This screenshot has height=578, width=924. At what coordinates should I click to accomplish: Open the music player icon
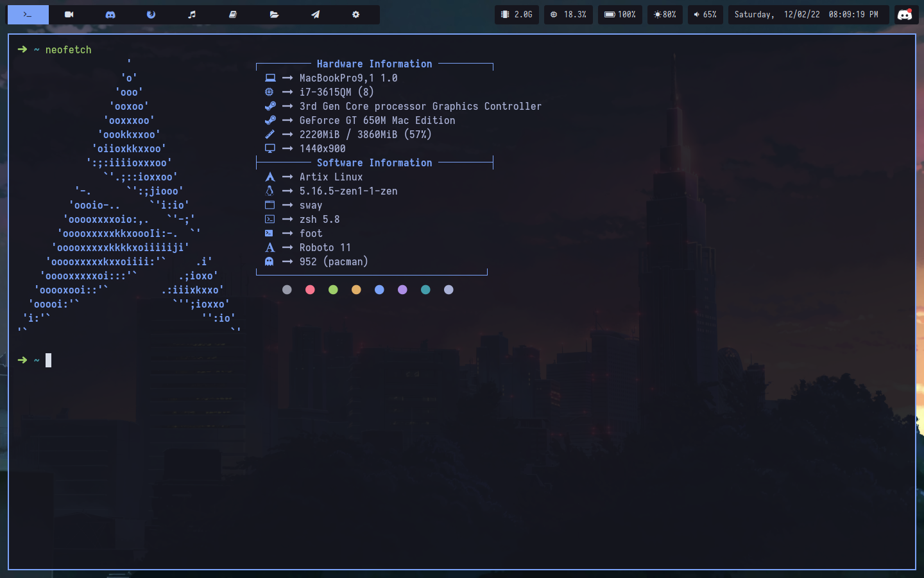click(x=193, y=14)
